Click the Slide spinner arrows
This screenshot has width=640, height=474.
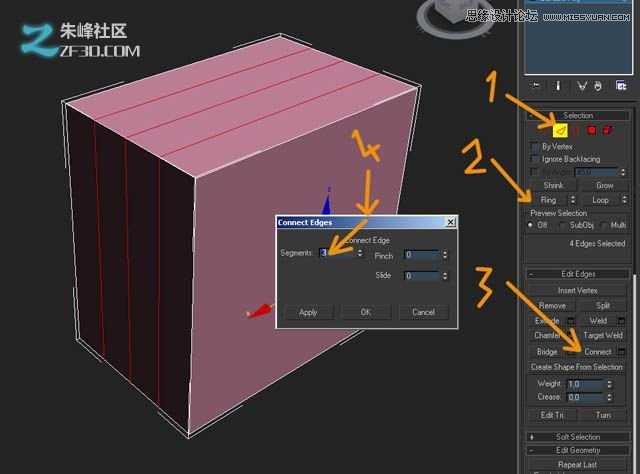445,276
